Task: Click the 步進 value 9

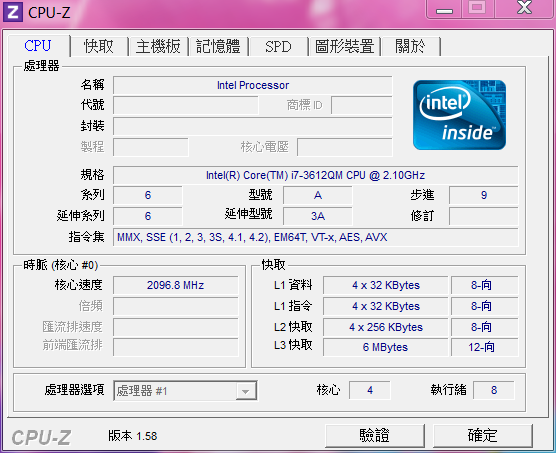Action: (x=483, y=195)
